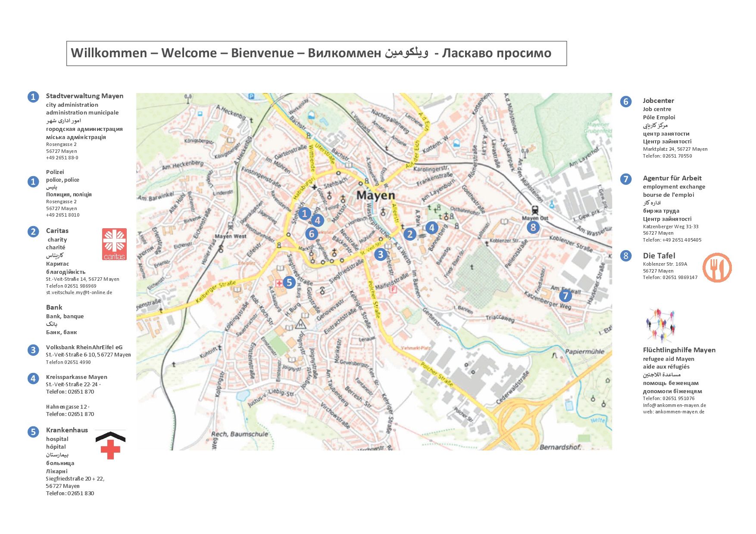The width and height of the screenshot is (756, 534).
Task: Select map marker 6 at the Marktplatz
Action: (x=311, y=234)
